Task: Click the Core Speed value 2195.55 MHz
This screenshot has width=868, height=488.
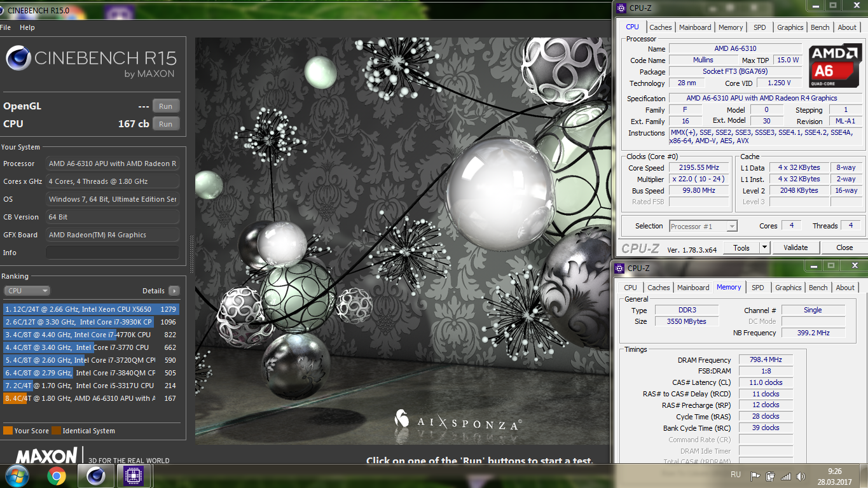Action: click(699, 168)
